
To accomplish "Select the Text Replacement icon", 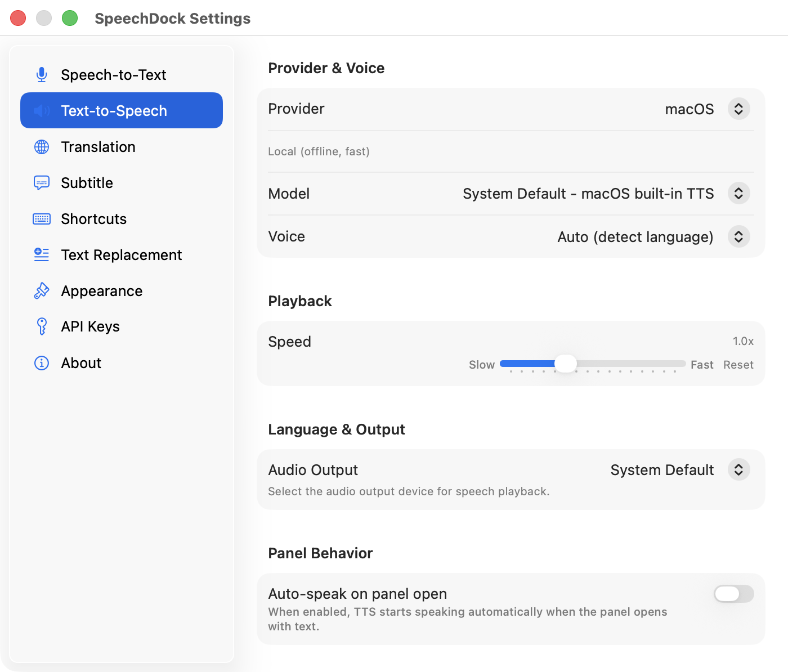I will point(41,255).
